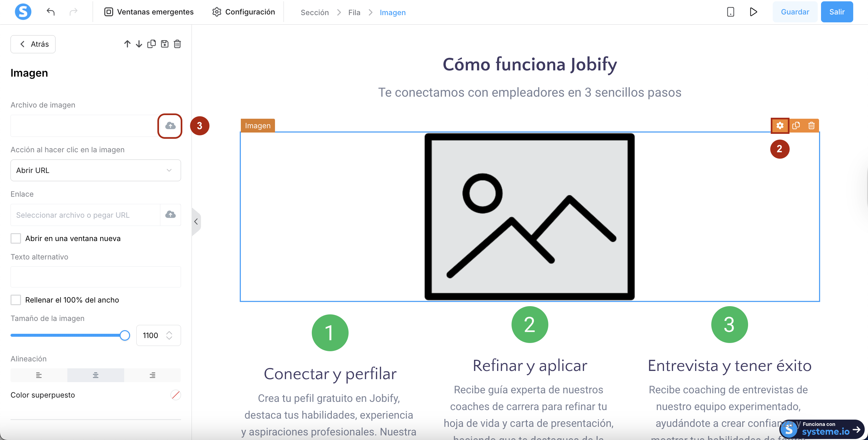Viewport: 868px width, 440px height.
Task: Go back with Atrás button
Action: click(33, 44)
